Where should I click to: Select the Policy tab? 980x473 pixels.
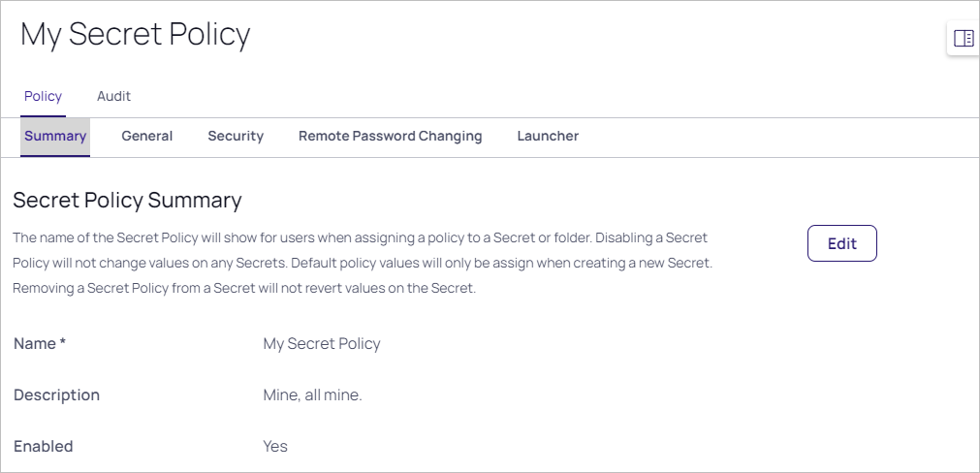pyautogui.click(x=43, y=96)
